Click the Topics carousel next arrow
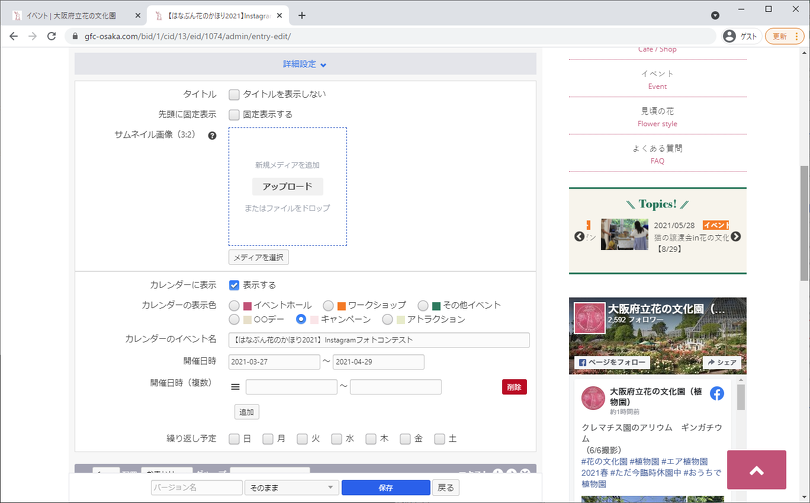The image size is (810, 503). 736,237
